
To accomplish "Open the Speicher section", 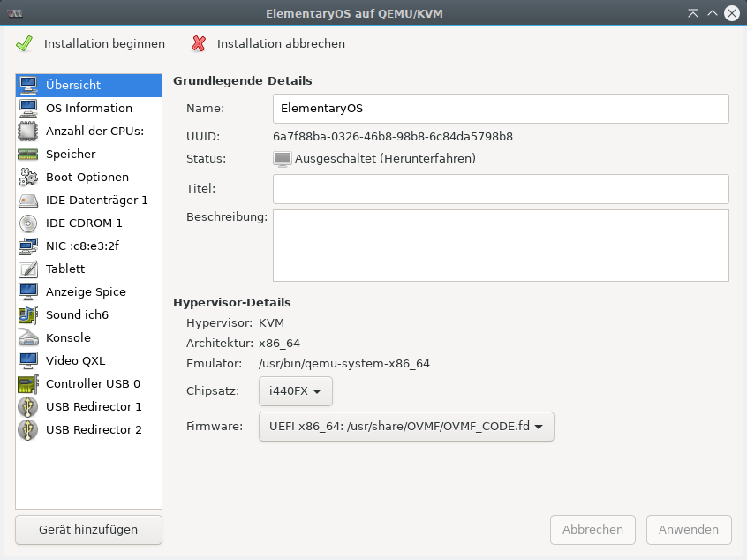I will point(88,154).
